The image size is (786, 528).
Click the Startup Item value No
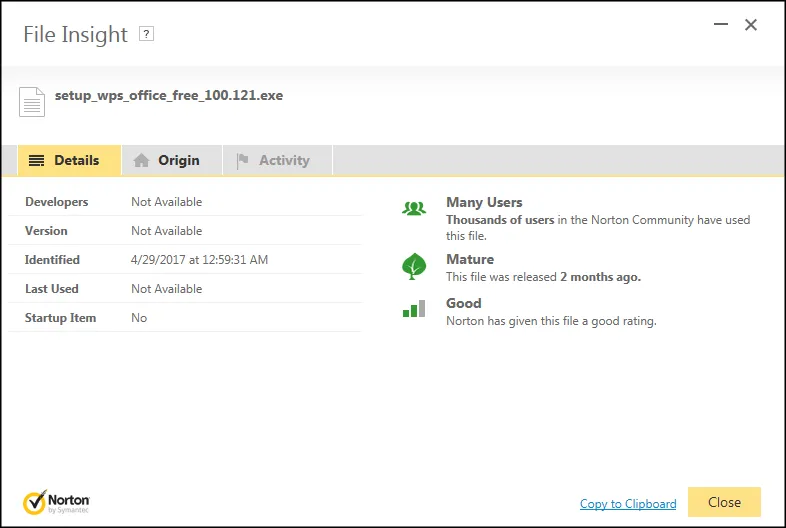click(x=139, y=318)
